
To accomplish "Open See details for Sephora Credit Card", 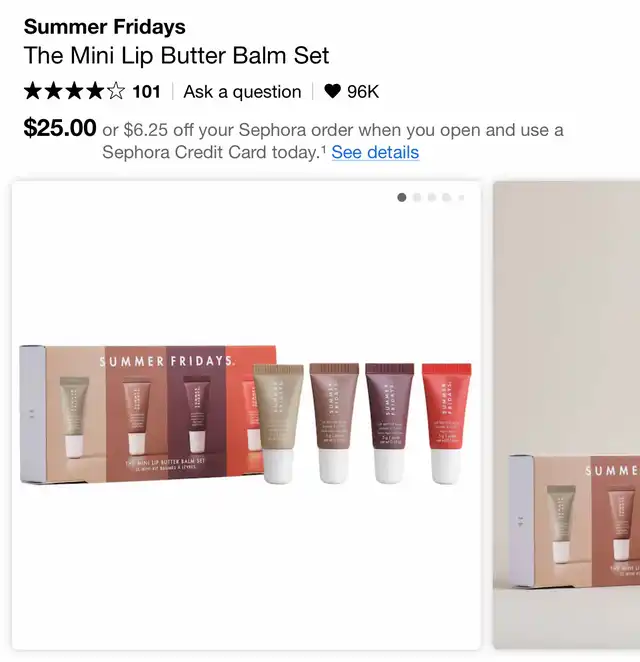I will coord(375,152).
